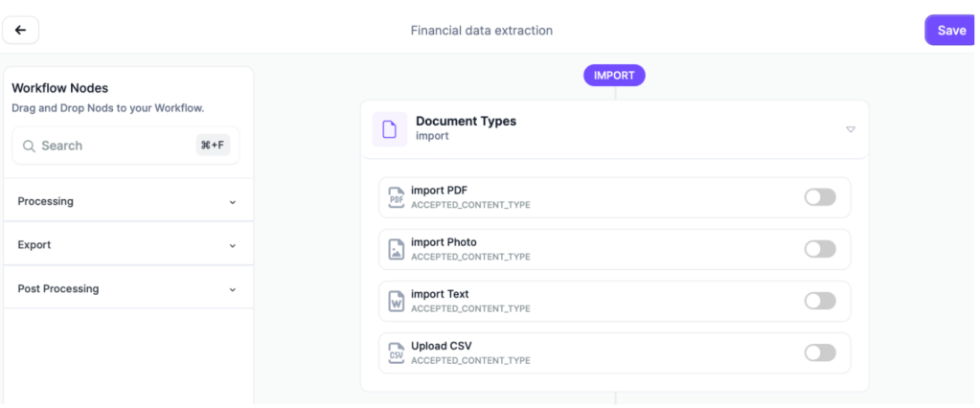This screenshot has height=408, width=980.
Task: Collapse the Document Types card
Action: click(x=851, y=129)
